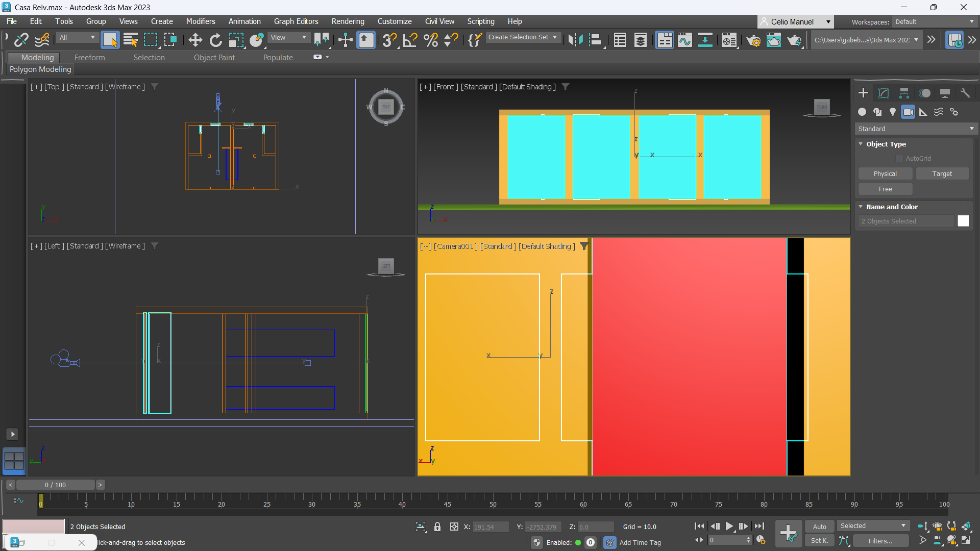
Task: Open the Utilities wrench panel
Action: click(965, 93)
